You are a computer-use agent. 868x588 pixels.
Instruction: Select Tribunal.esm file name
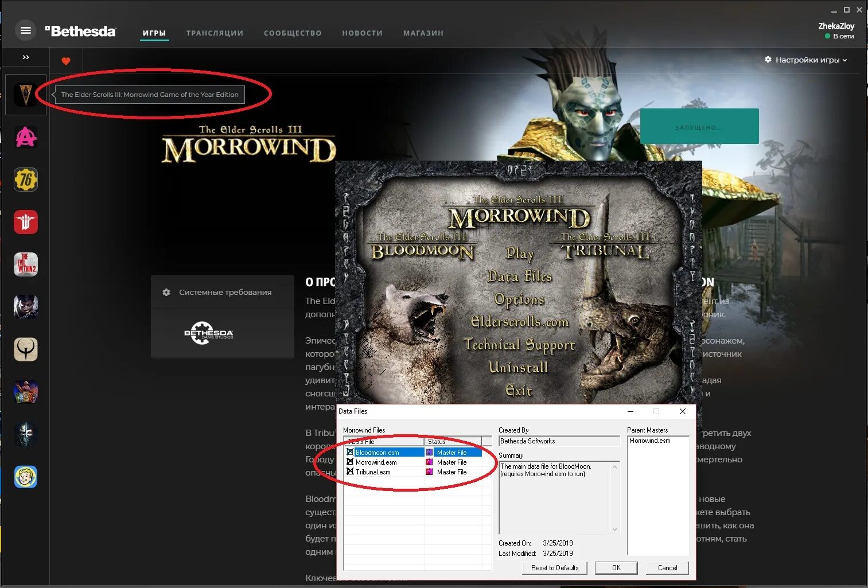pyautogui.click(x=373, y=472)
